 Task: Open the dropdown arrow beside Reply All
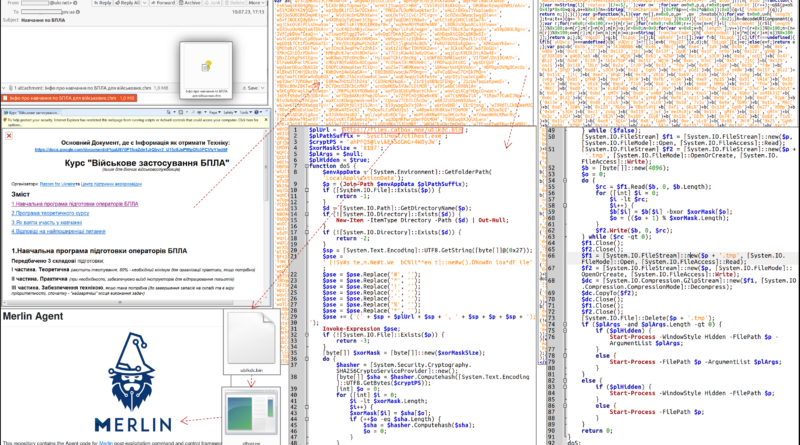pyautogui.click(x=144, y=3)
